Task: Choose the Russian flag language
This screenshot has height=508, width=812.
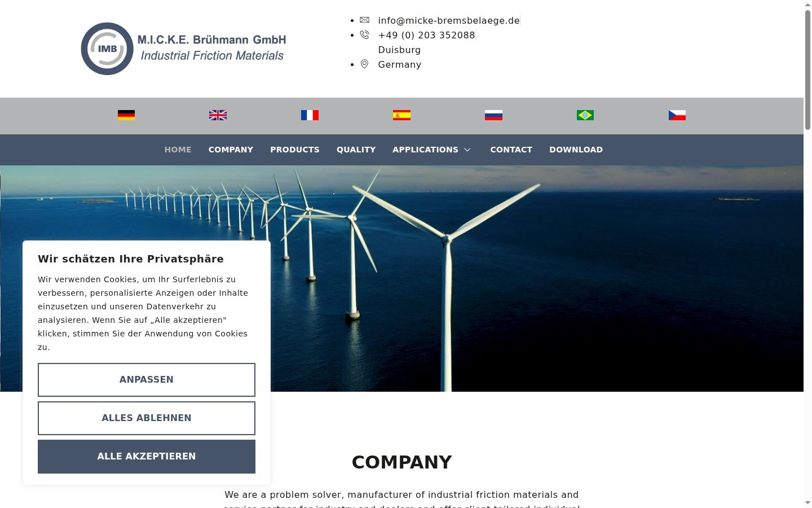Action: point(493,115)
